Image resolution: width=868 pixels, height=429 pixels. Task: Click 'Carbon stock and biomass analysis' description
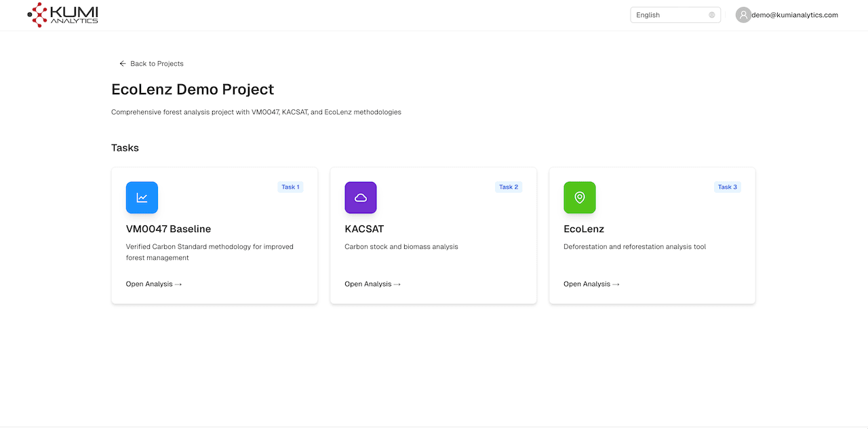click(401, 247)
